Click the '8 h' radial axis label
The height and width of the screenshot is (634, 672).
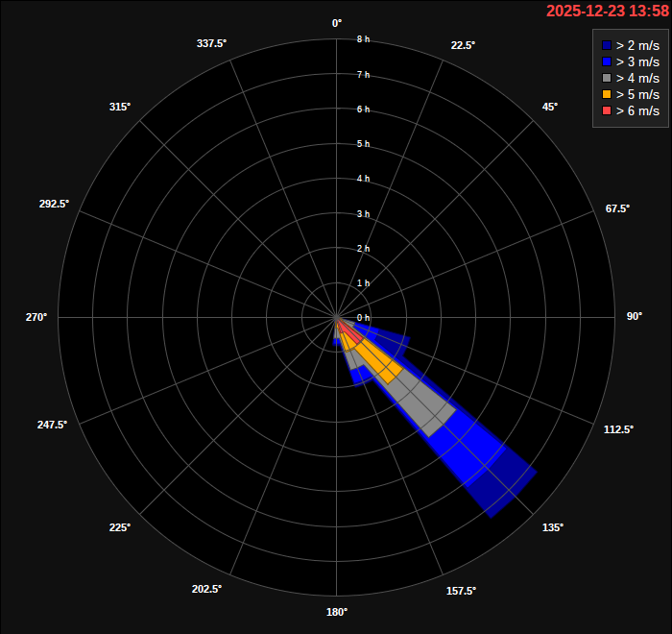coord(363,39)
